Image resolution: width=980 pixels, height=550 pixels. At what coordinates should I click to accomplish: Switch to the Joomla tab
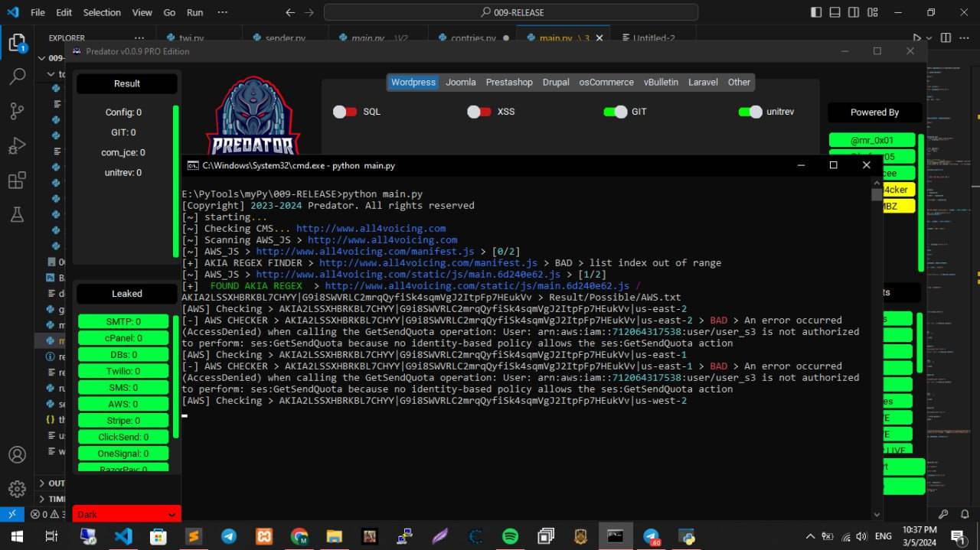tap(461, 83)
